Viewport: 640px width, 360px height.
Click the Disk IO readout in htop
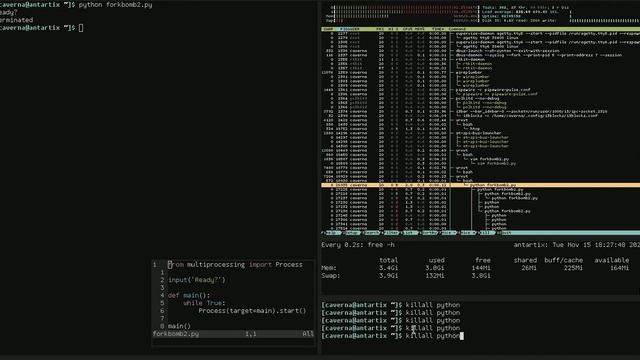(519, 20)
